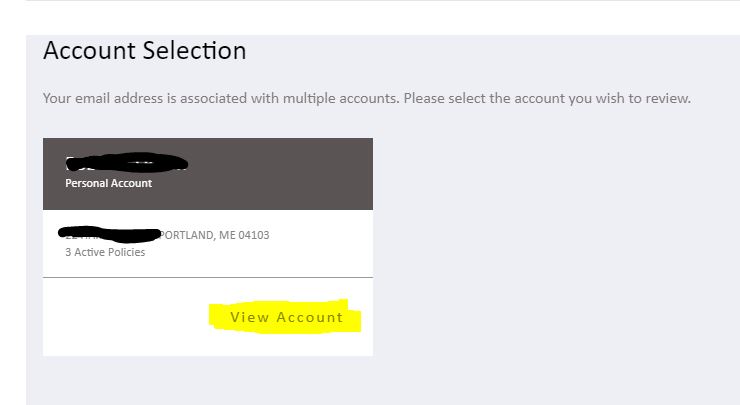Click the PORTLAND, ME address text
The image size is (740, 405).
coord(214,235)
